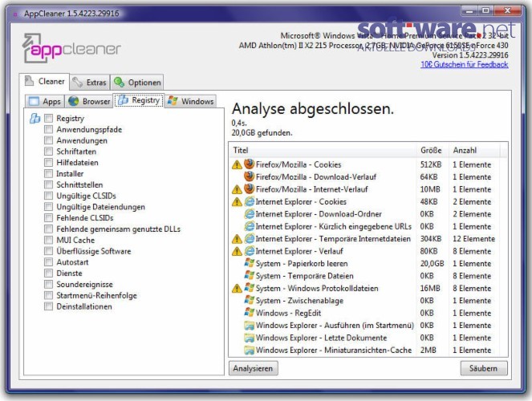Select Windows - RegEdit row text
532x401 pixels.
[x=288, y=313]
